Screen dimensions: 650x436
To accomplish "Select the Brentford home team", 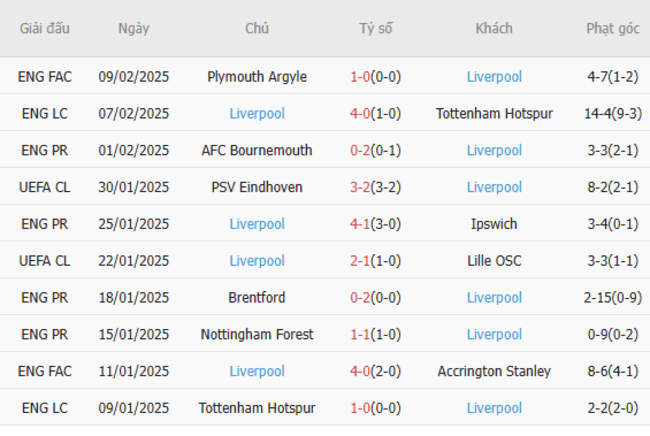I will pos(257,297).
